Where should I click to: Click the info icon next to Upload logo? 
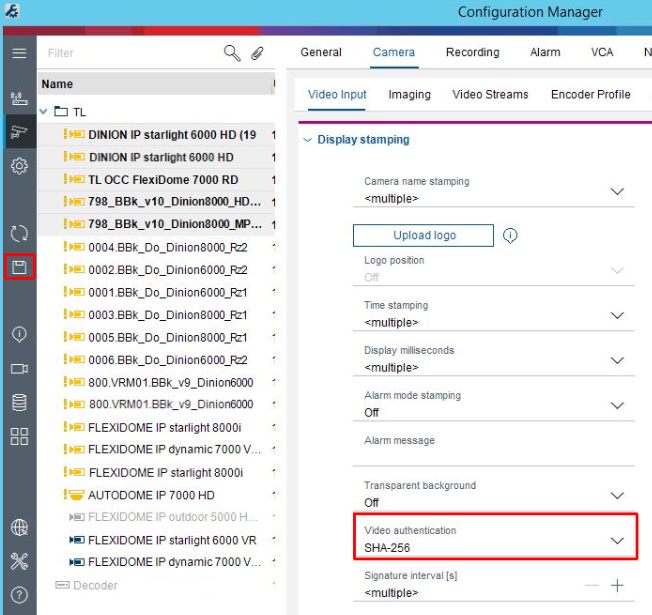[x=510, y=236]
